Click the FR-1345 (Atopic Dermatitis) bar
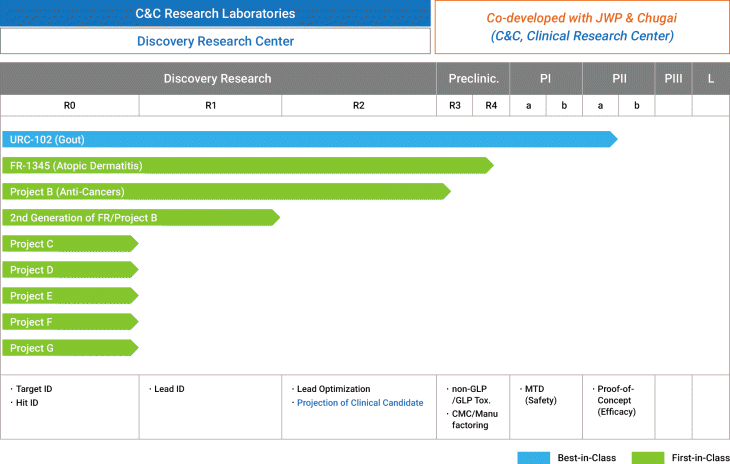The image size is (730, 464). coord(248,165)
